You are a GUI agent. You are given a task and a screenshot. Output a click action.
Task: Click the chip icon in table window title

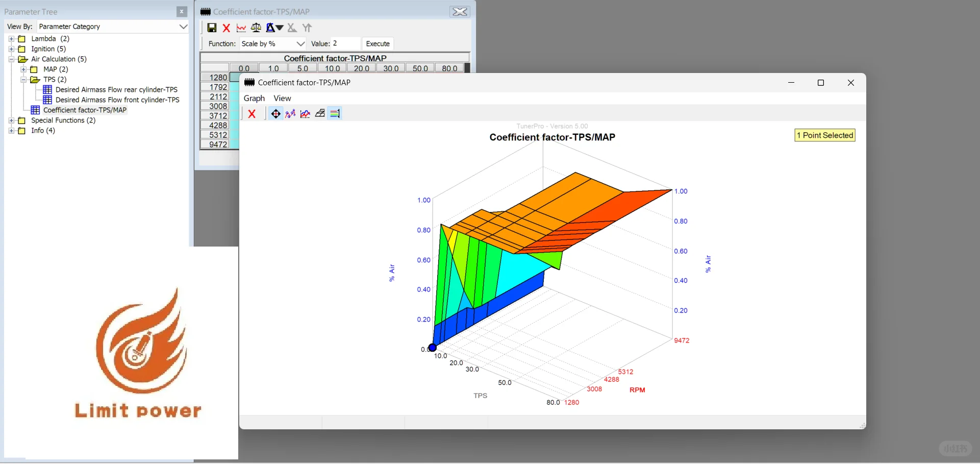pos(206,12)
